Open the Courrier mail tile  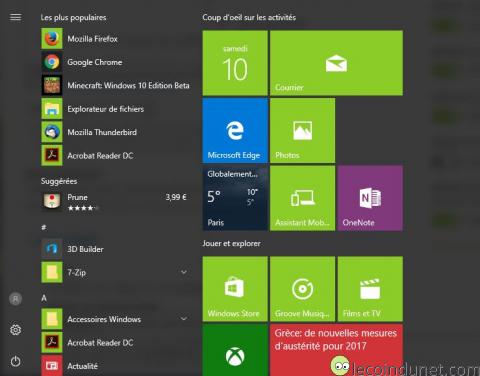coord(336,63)
